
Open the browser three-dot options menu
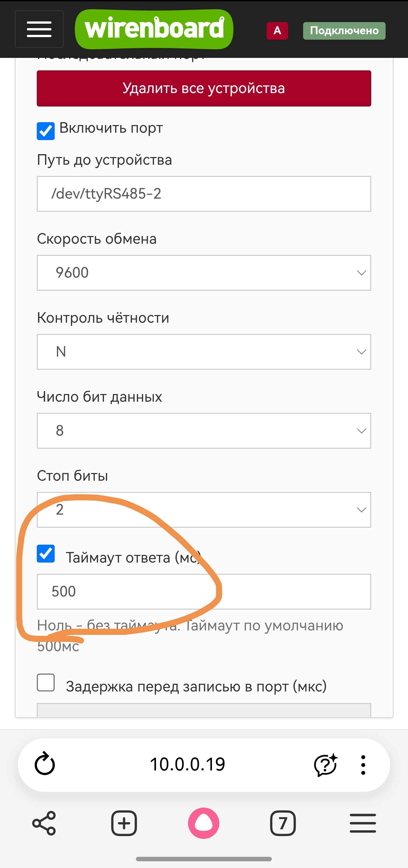363,765
